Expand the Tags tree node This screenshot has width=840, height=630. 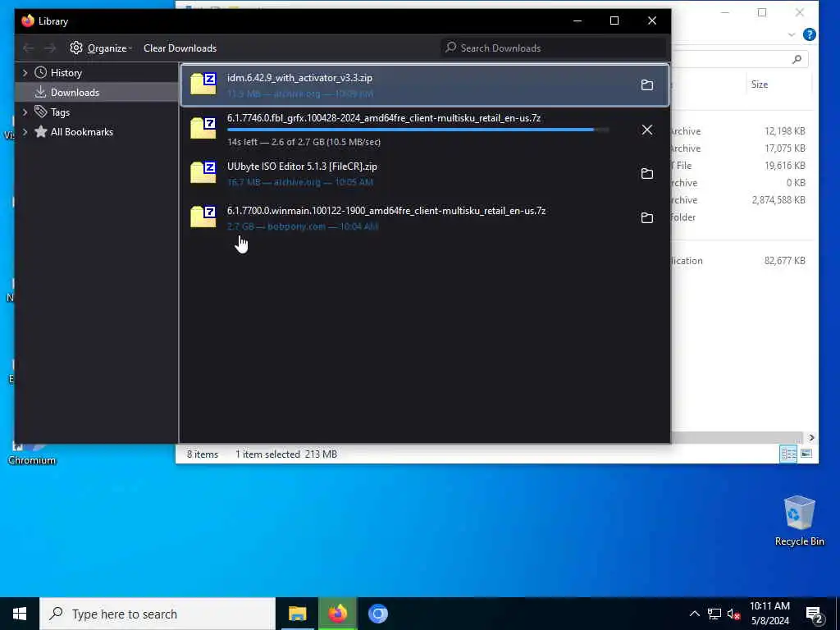click(x=25, y=112)
